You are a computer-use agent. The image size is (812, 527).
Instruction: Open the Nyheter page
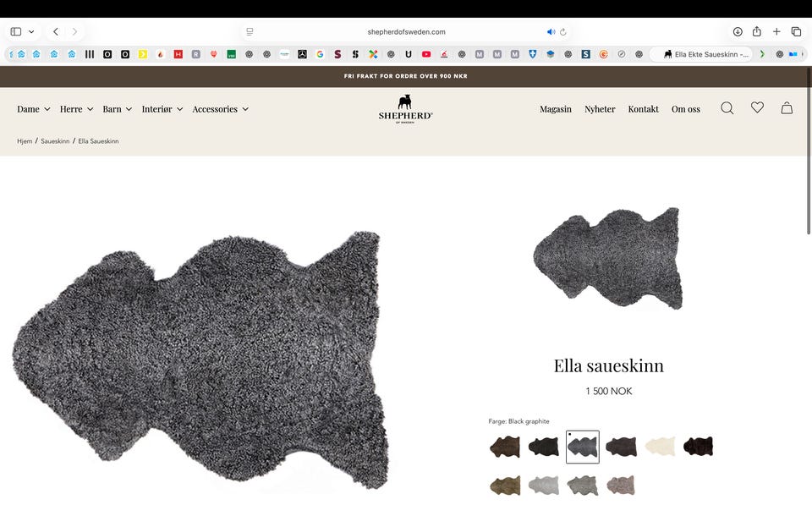tap(600, 109)
